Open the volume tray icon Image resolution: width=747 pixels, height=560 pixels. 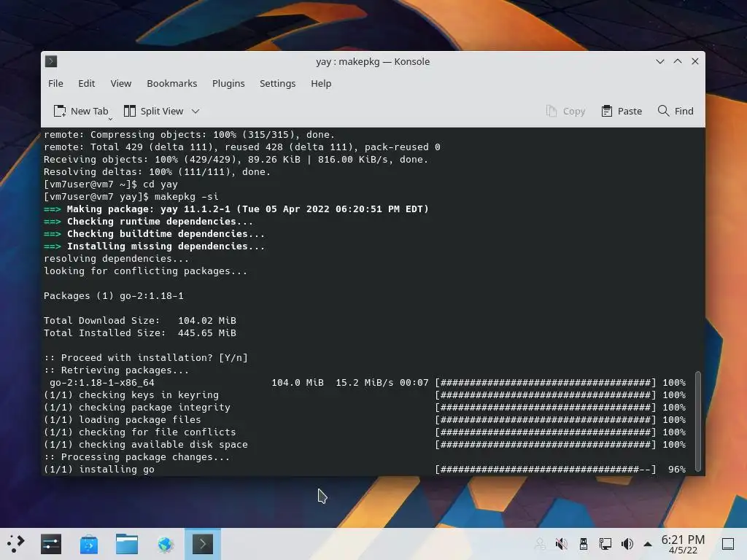(627, 544)
